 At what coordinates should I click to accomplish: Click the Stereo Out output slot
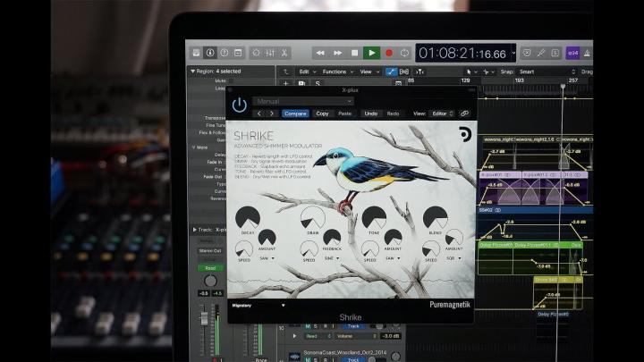[210, 250]
